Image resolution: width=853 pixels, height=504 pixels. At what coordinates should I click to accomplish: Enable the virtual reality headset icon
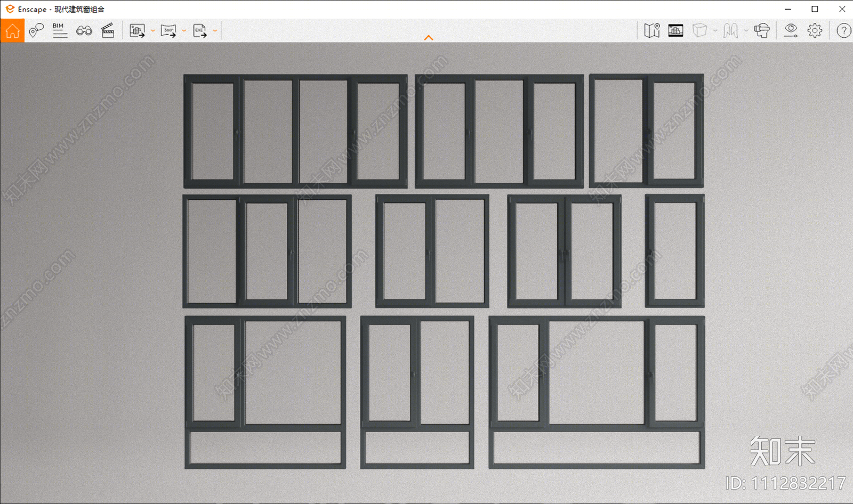tap(762, 31)
